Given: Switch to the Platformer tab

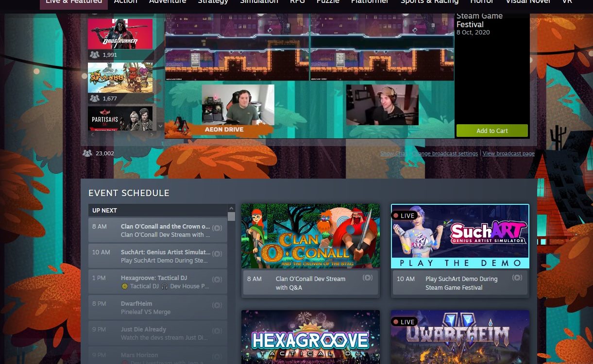Looking at the screenshot, I should coord(370,1).
